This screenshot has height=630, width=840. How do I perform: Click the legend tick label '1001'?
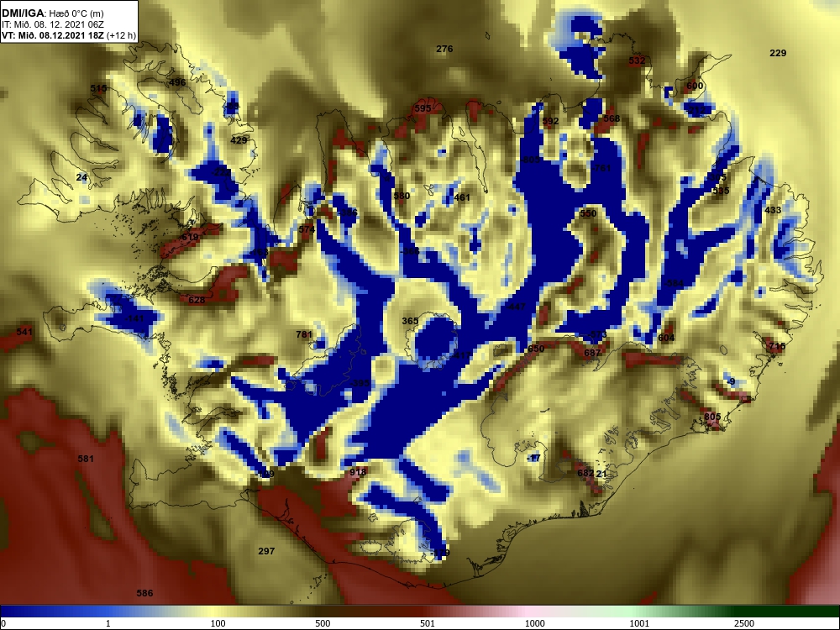pyautogui.click(x=639, y=623)
